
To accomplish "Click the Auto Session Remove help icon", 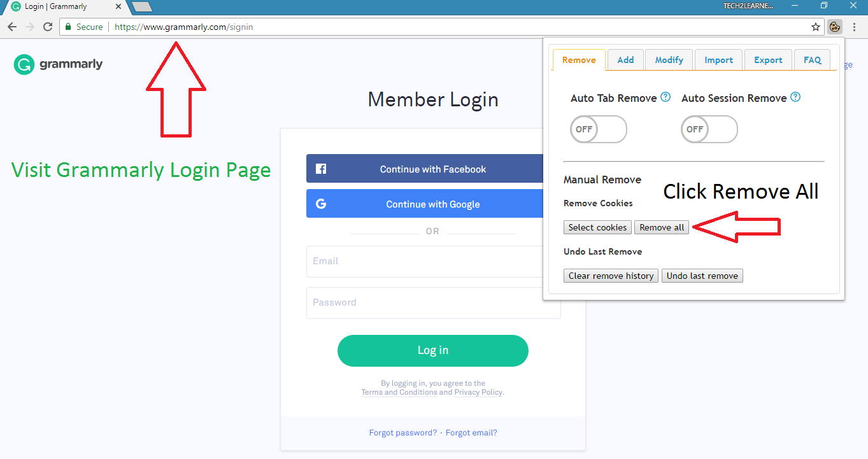I will coord(795,97).
